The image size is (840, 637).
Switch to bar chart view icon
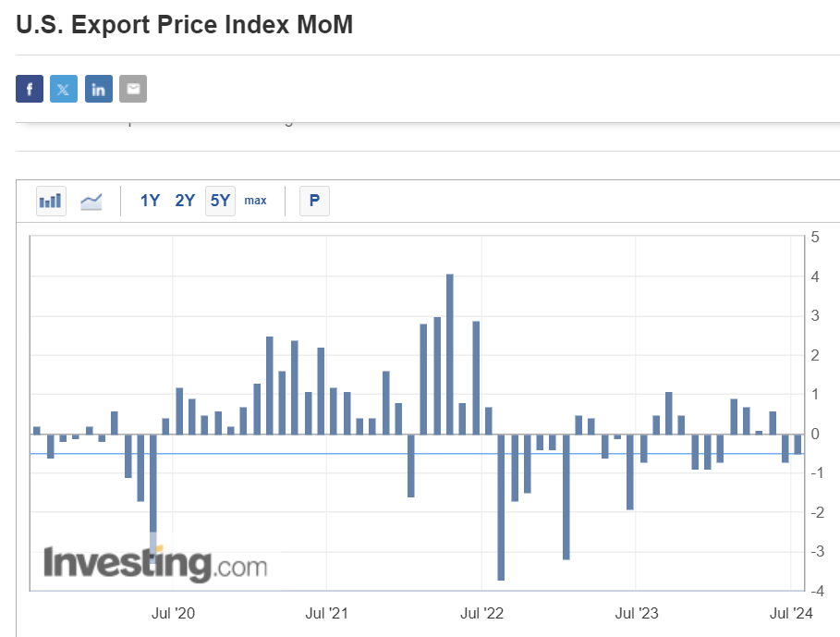[51, 200]
